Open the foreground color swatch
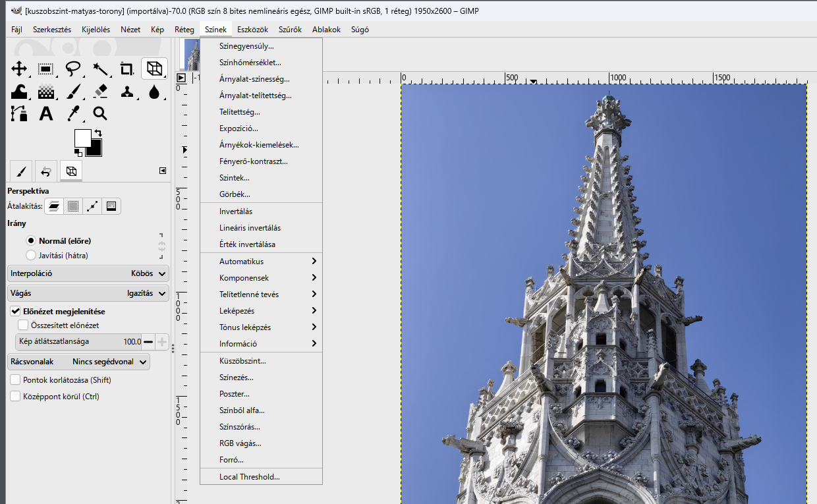Viewport: 817px width, 504px height. (82, 138)
